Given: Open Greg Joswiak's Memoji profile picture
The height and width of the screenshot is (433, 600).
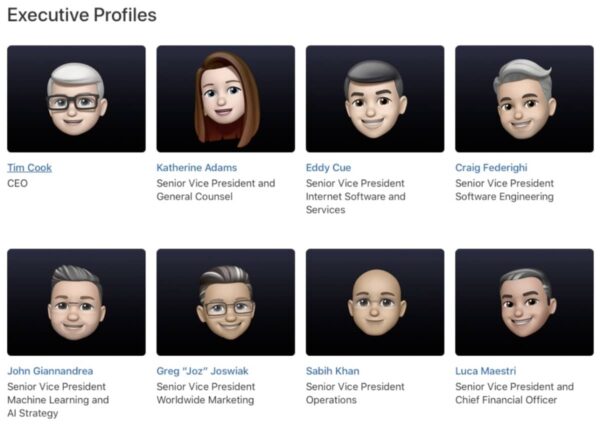Looking at the screenshot, I should (225, 302).
